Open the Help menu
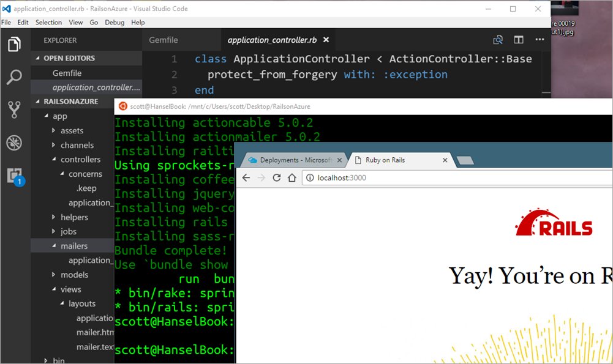Image resolution: width=613 pixels, height=364 pixels. [x=138, y=22]
